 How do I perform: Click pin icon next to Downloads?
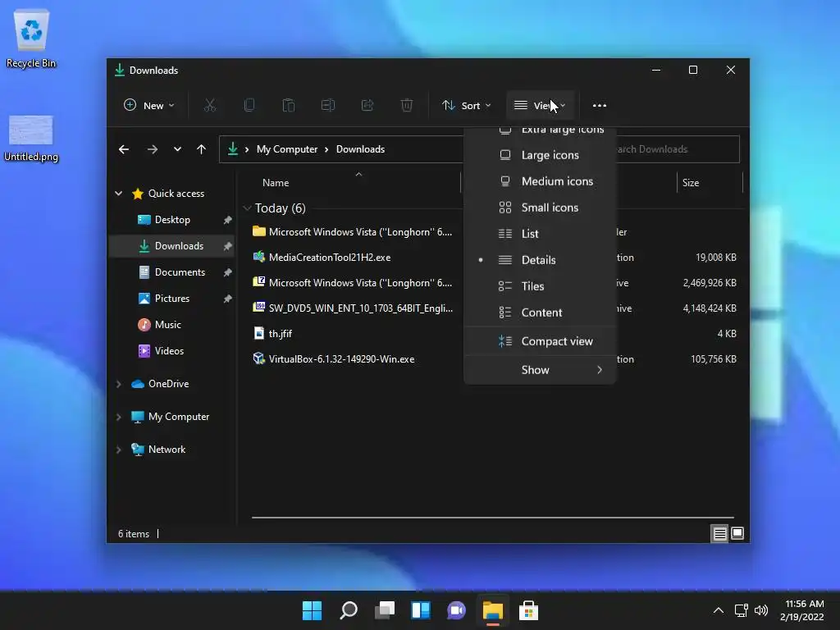tap(228, 246)
